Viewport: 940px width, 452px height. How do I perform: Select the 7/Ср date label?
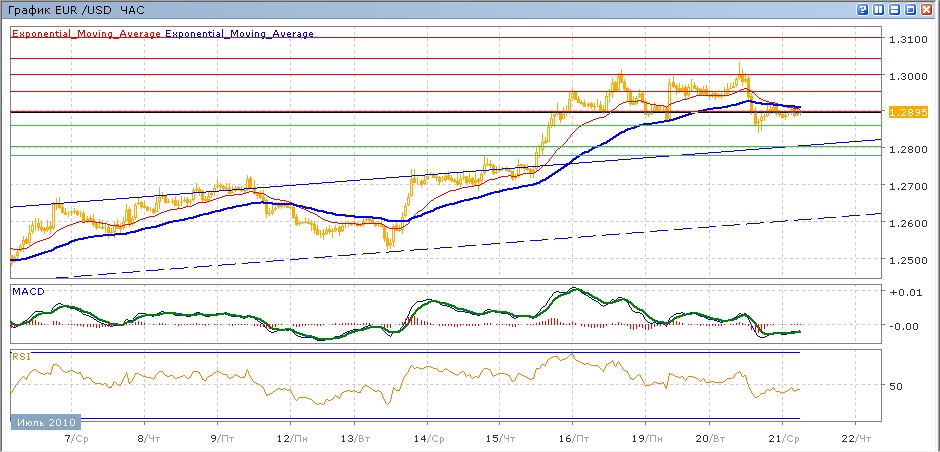coord(75,439)
